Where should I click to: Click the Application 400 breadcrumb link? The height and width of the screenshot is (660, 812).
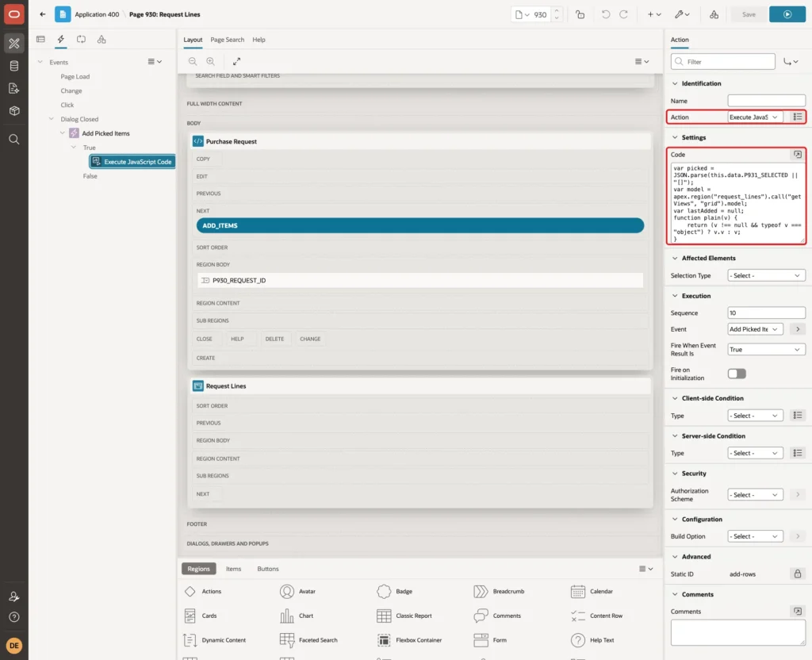(x=97, y=14)
